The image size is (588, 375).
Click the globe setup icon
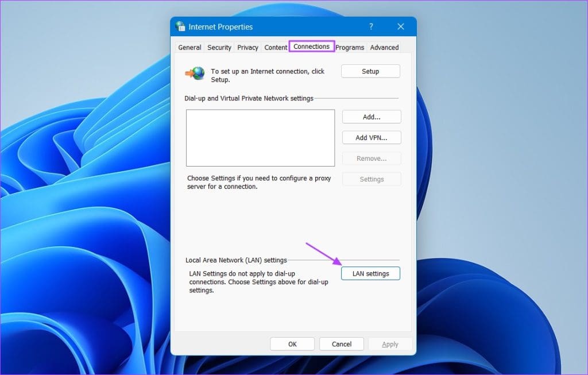pos(195,72)
